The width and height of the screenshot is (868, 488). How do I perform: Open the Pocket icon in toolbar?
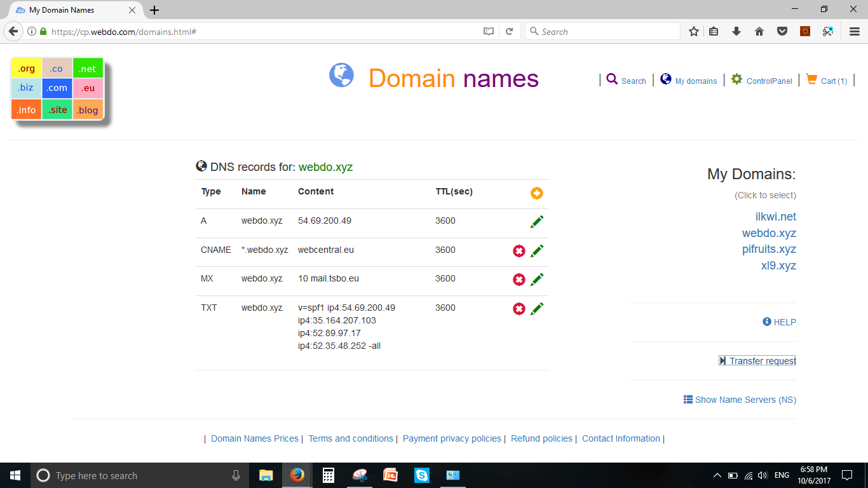click(782, 31)
